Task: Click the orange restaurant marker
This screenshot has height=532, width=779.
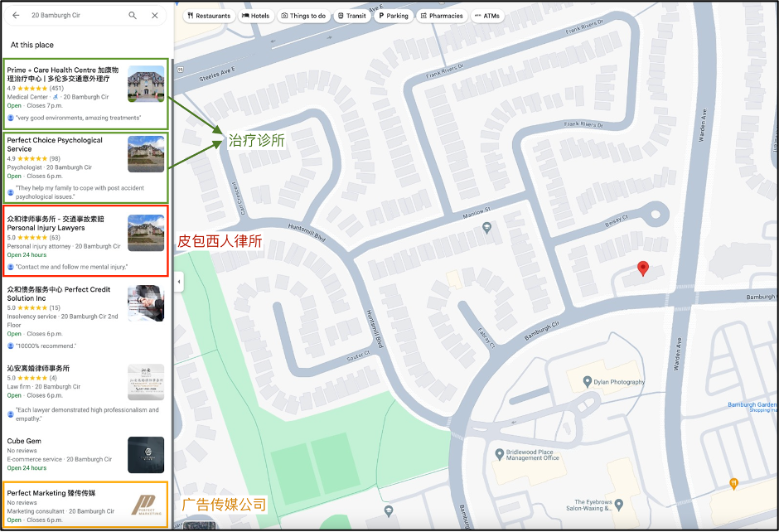Action: coord(733,483)
